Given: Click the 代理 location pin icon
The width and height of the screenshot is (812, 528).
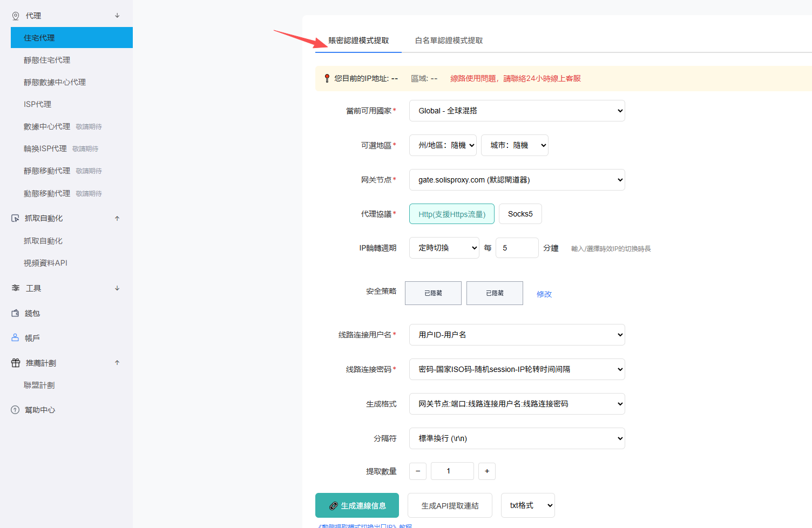Looking at the screenshot, I should pyautogui.click(x=16, y=16).
